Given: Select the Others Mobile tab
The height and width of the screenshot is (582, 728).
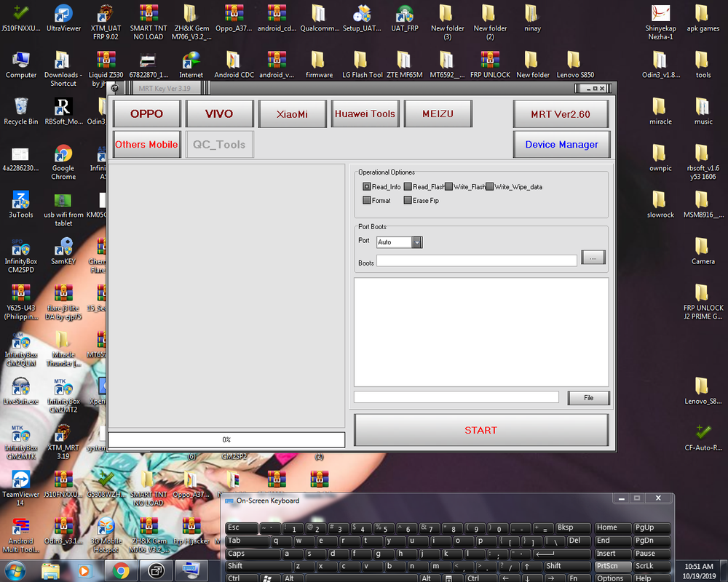Looking at the screenshot, I should coord(147,144).
